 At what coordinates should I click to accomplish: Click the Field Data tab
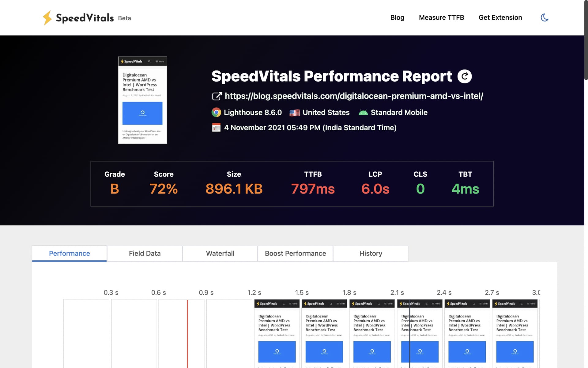pos(145,254)
